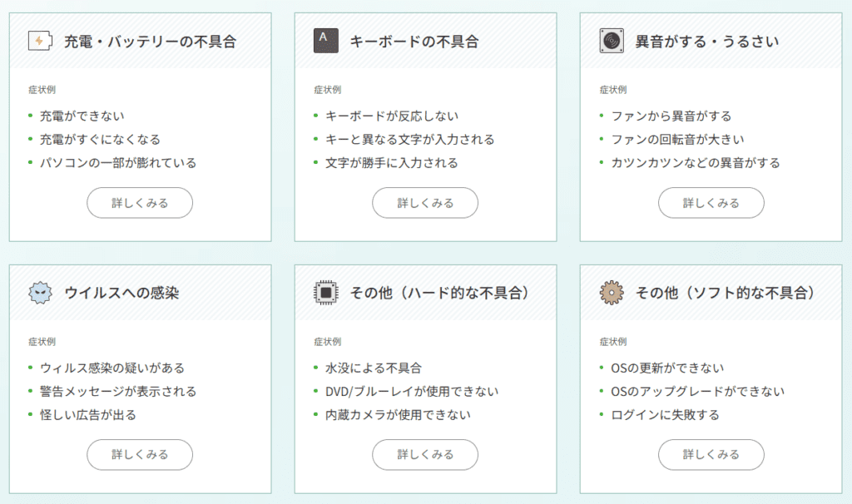
Task: Open details for 異音がする・うるさい
Action: tap(711, 203)
